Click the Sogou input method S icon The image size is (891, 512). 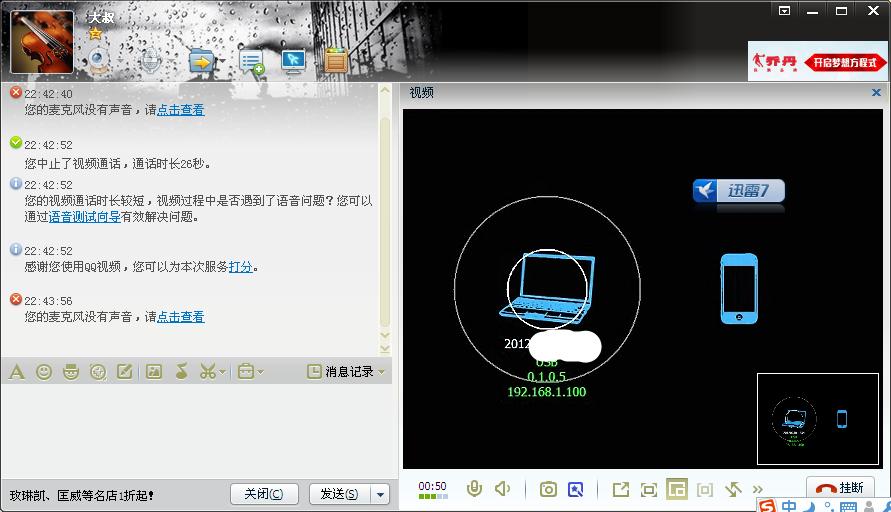pos(767,506)
